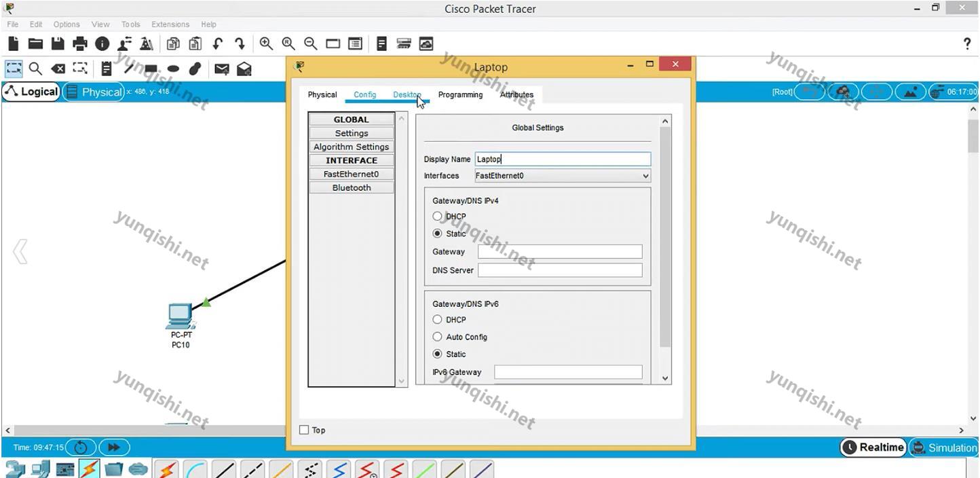Image resolution: width=980 pixels, height=478 pixels.
Task: Click the DNS Server input field
Action: tap(560, 270)
